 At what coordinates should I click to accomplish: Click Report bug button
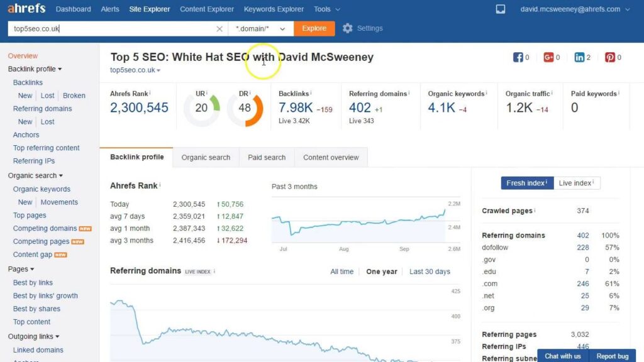[x=613, y=356]
